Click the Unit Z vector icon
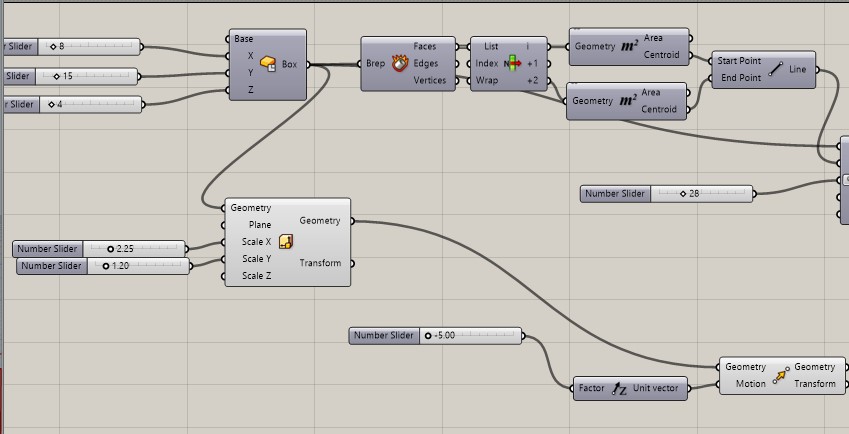Screen dimensions: 849x434 click(619, 389)
